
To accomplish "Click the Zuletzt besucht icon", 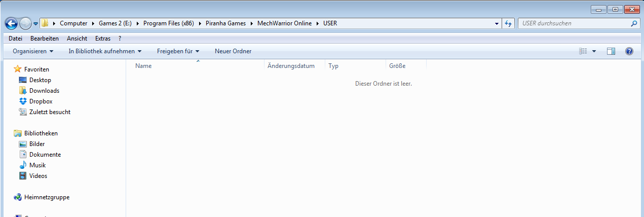I will coord(23,112).
